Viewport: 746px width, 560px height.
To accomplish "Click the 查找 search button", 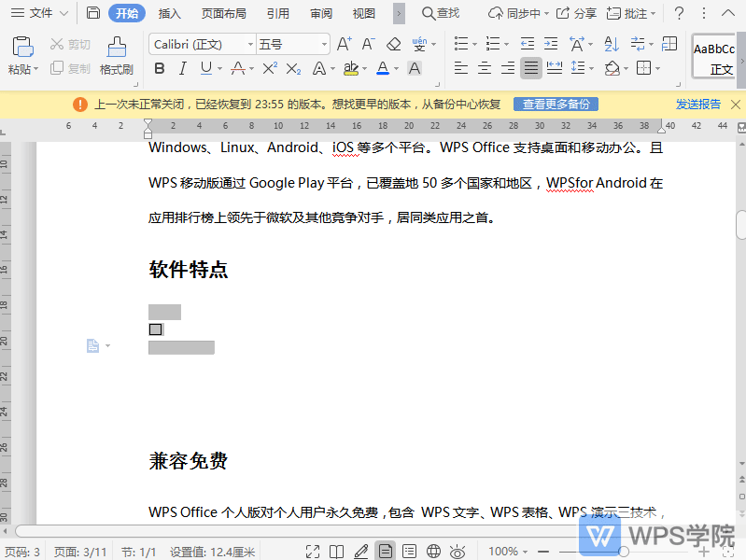I will click(x=441, y=13).
